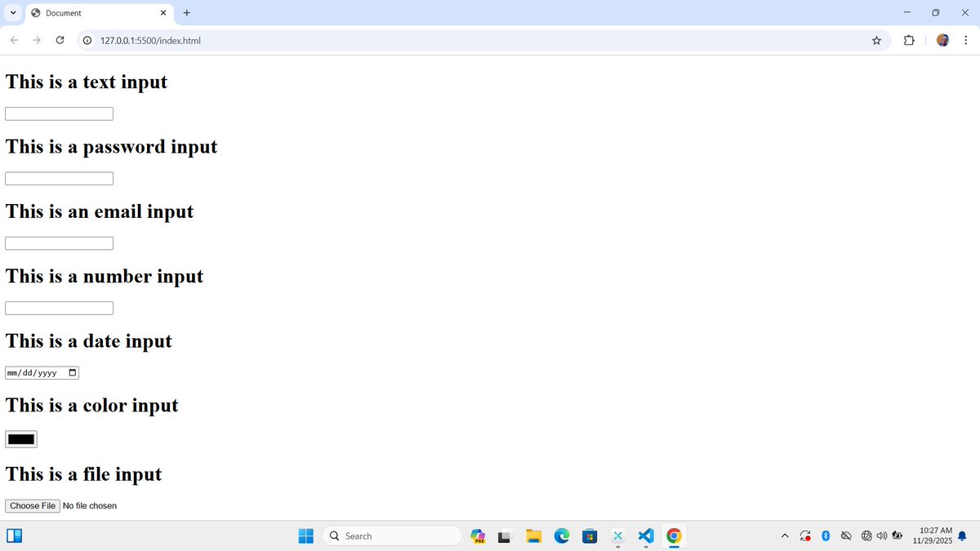
Task: Click the heading 'This is an email input'
Action: pyautogui.click(x=100, y=211)
